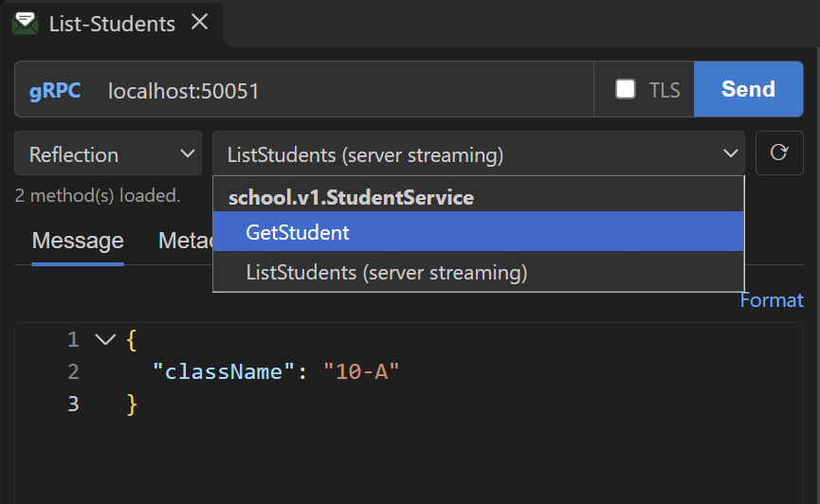
Task: Click line number 3 in editor
Action: point(74,404)
